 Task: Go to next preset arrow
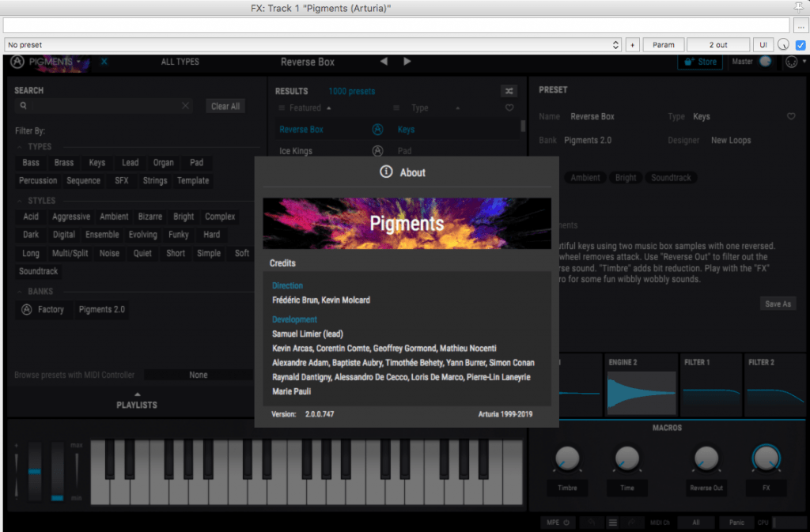click(407, 62)
